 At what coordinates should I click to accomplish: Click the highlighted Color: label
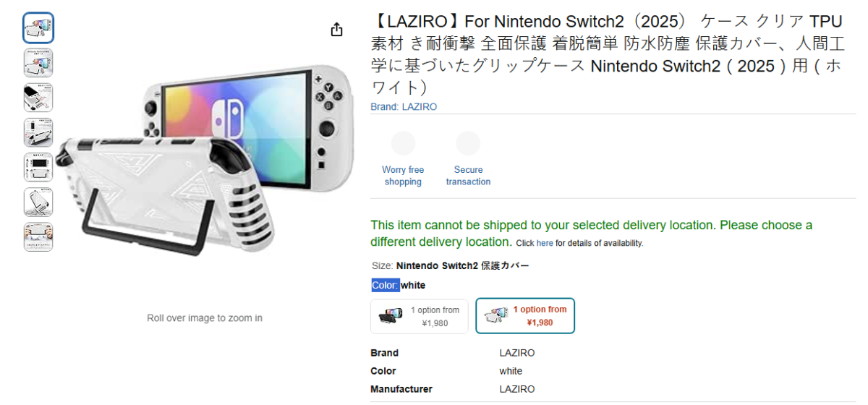386,286
